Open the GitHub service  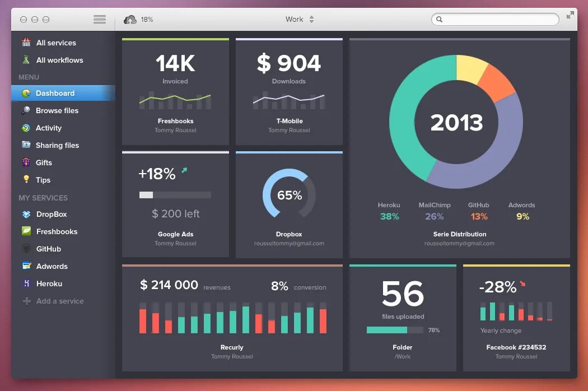pyautogui.click(x=63, y=249)
